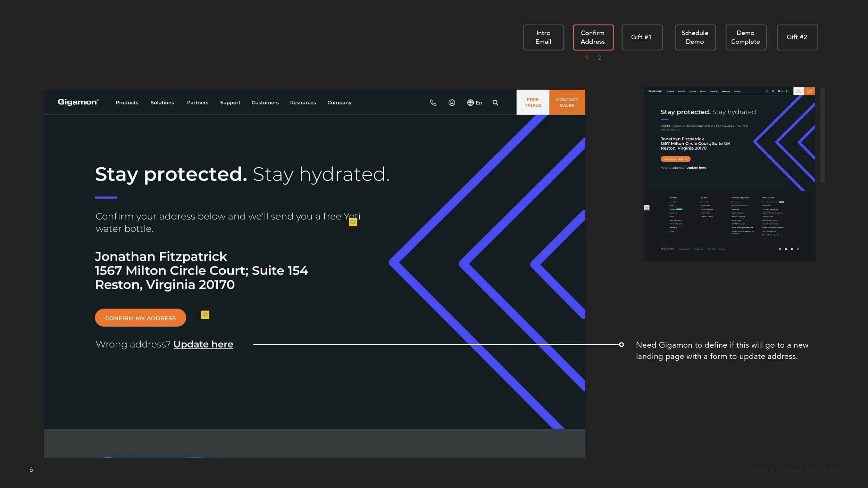Click the search magnifier icon
The width and height of the screenshot is (868, 488).
(x=495, y=102)
